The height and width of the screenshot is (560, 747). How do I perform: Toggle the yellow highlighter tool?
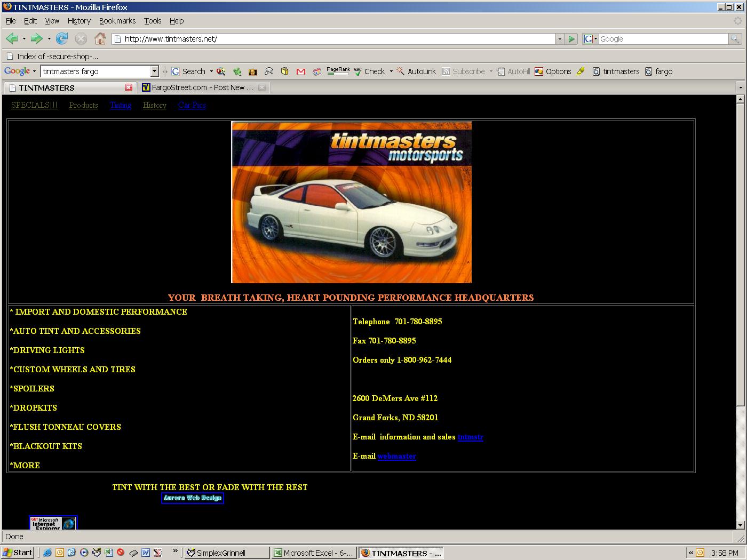[x=581, y=71]
